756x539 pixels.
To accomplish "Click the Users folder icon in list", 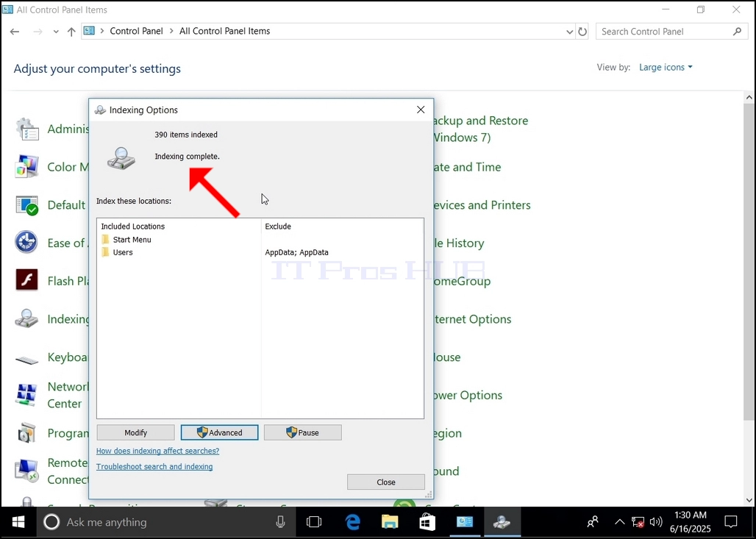I will (106, 252).
